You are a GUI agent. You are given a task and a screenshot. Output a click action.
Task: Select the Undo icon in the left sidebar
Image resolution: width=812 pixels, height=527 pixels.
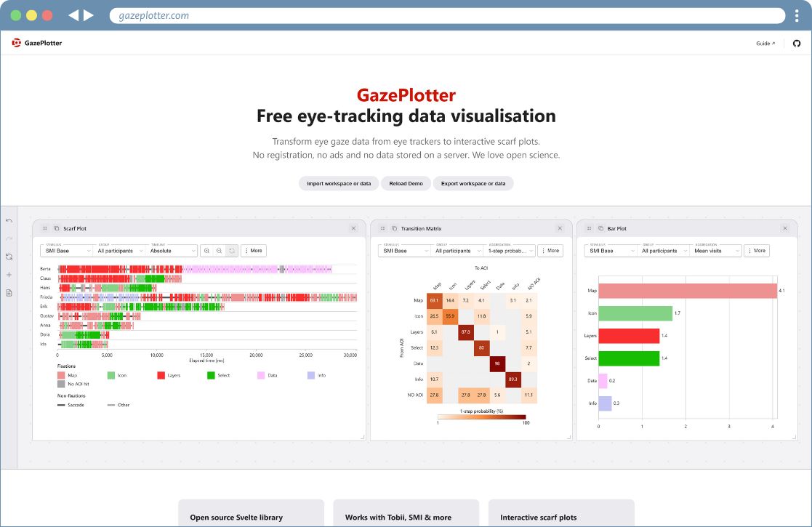9,220
